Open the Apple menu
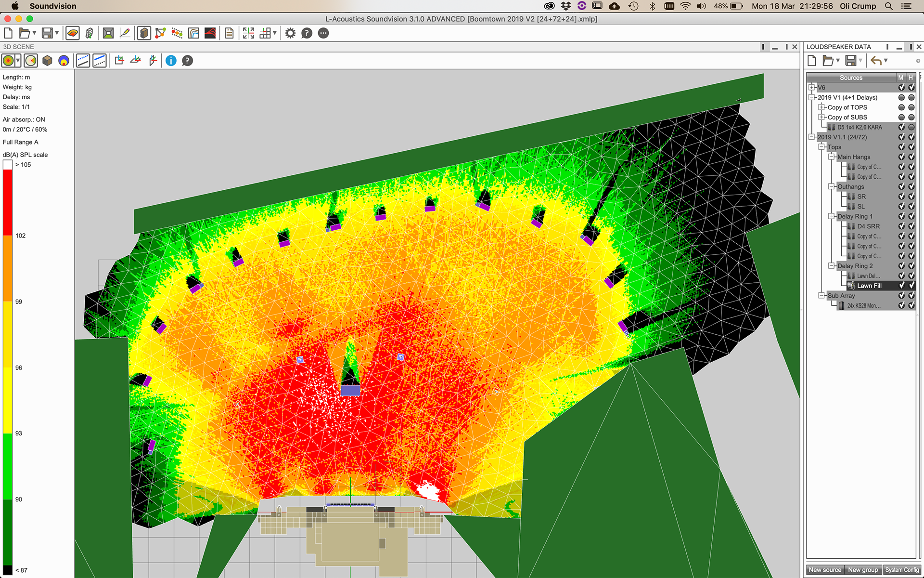 [14, 6]
